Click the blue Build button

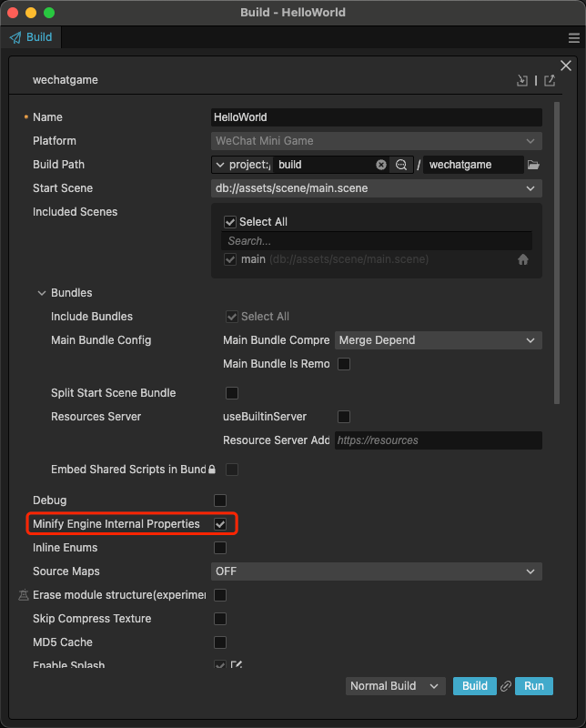[x=475, y=686]
